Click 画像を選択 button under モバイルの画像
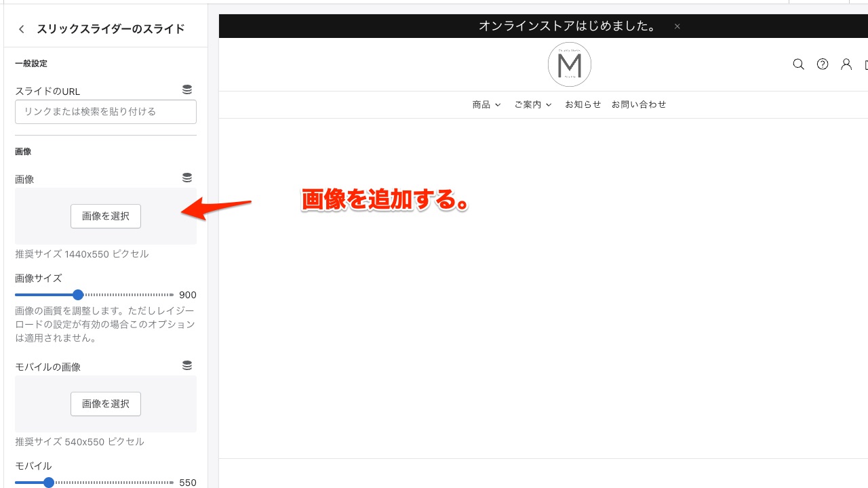868x488 pixels. (106, 404)
